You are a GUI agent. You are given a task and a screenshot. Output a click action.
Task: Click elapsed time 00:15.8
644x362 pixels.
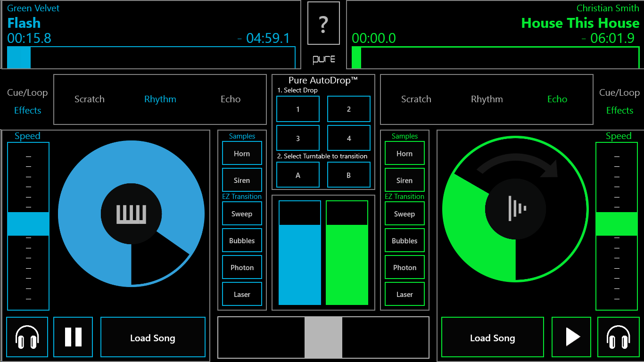(x=29, y=38)
